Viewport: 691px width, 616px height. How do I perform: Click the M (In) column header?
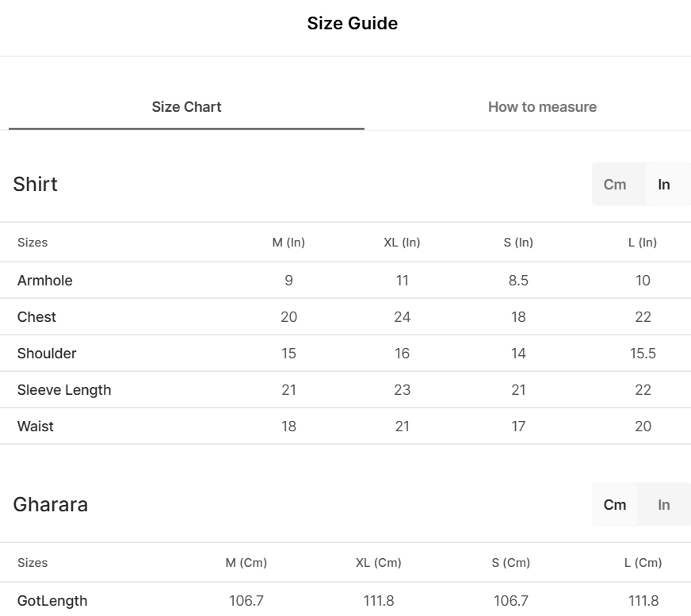(x=288, y=243)
